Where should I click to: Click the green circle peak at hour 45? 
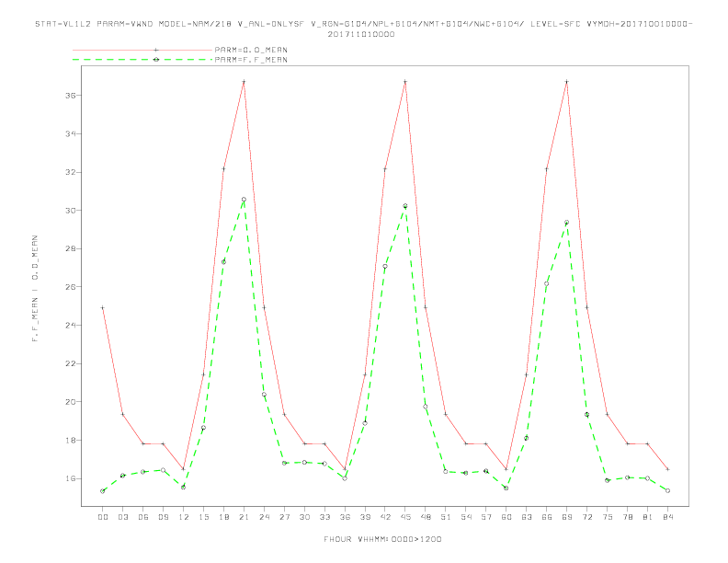pyautogui.click(x=405, y=206)
